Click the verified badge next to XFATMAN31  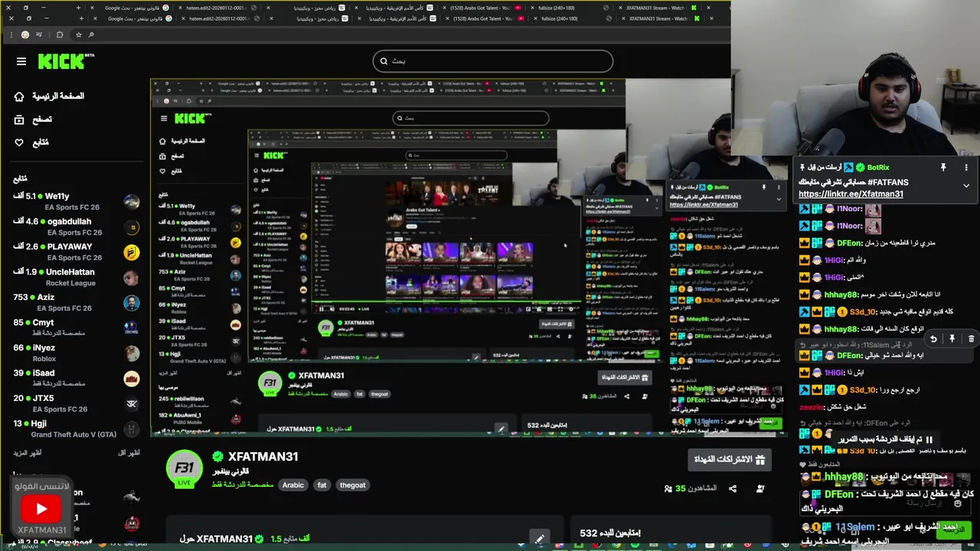tap(217, 457)
